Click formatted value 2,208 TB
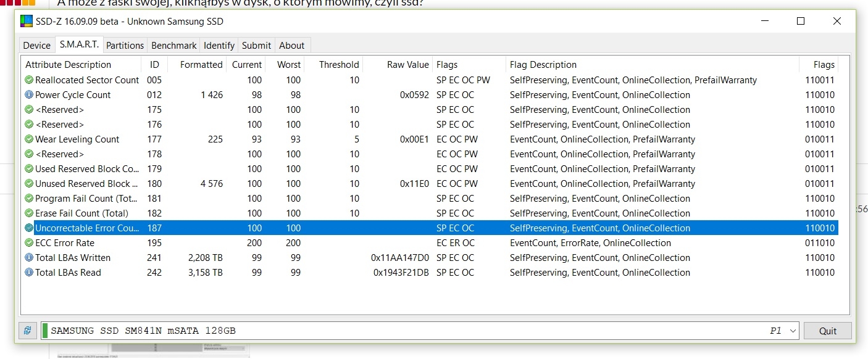Screen dimensions: 868x359 tap(206, 258)
